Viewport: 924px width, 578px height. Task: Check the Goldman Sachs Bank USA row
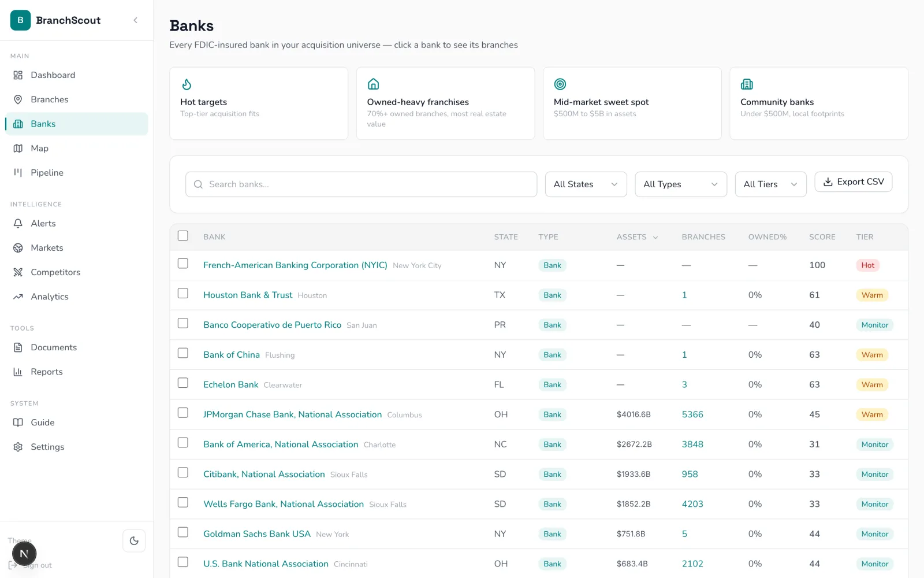point(183,532)
